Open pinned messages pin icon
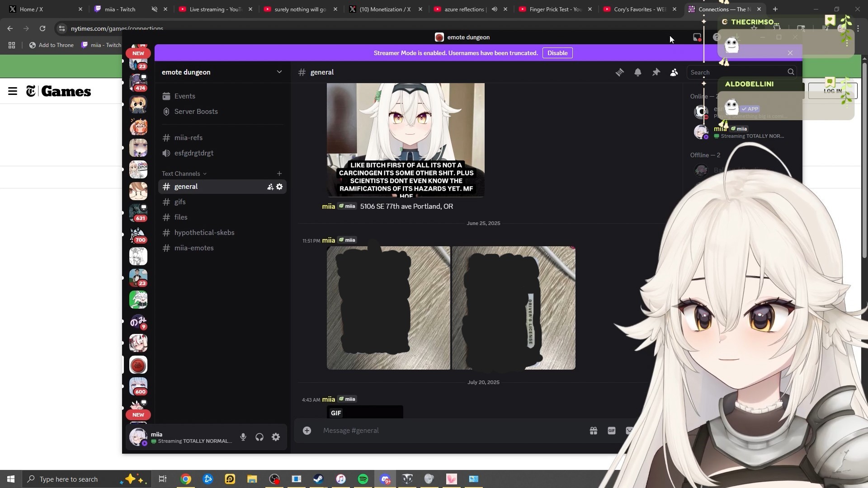868x488 pixels. point(656,72)
